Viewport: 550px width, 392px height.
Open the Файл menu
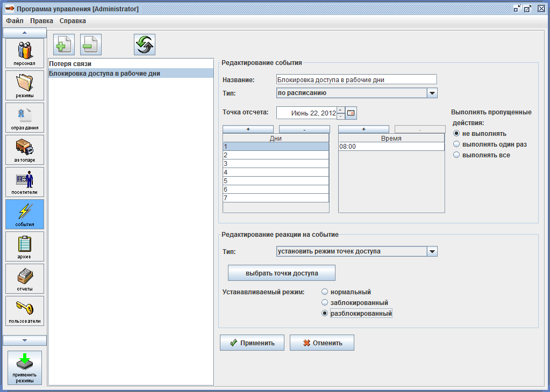point(15,21)
